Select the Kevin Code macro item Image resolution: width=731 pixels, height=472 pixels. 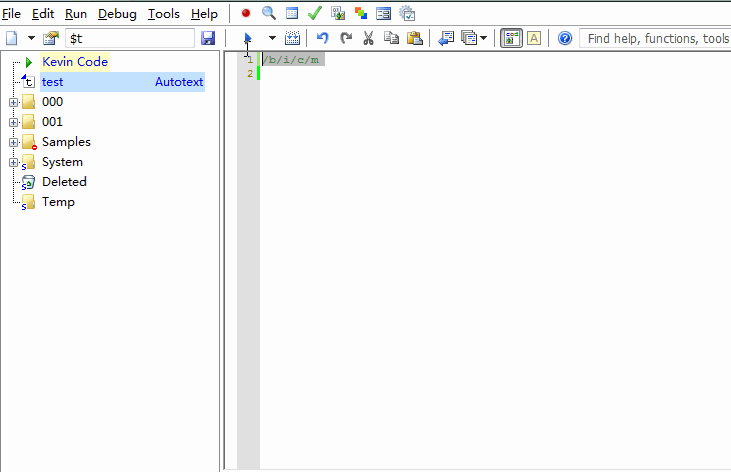click(x=75, y=62)
